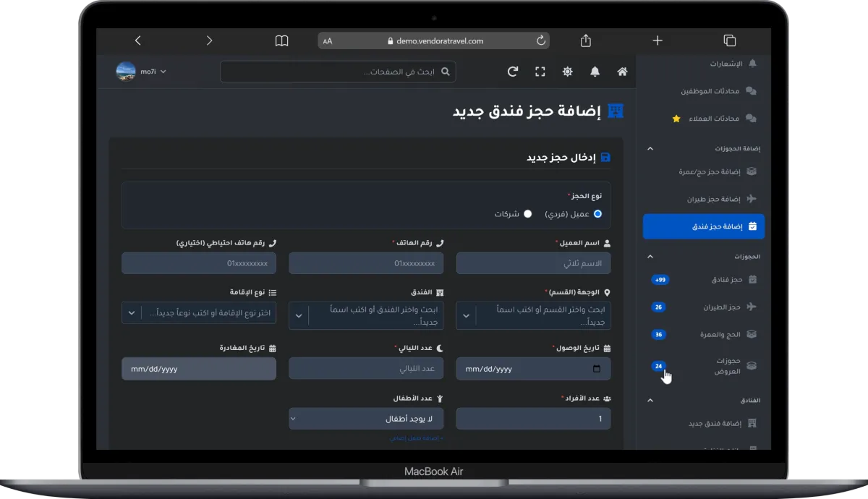This screenshot has height=499, width=868.
Task: Click the إضافة طفل إضافي link
Action: 417,438
